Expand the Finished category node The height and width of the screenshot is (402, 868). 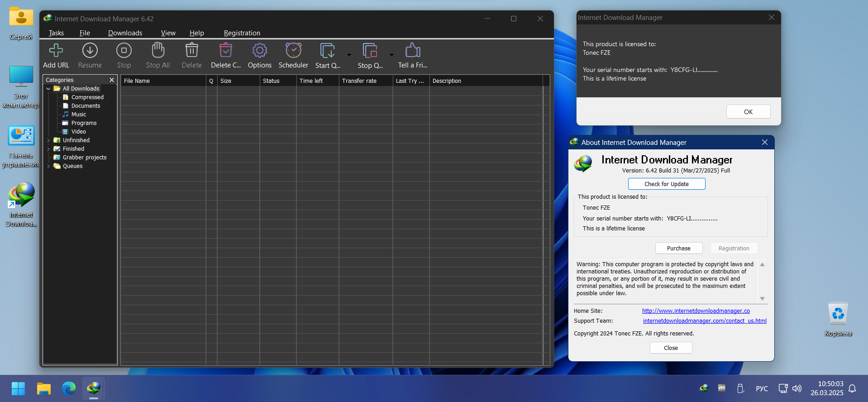[x=48, y=149]
